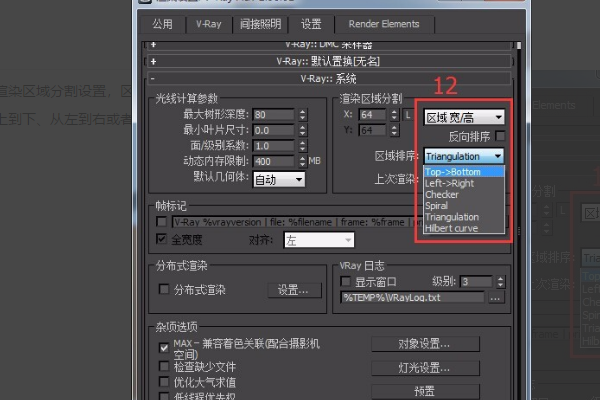Adjust the region X spinner arrows
This screenshot has width=600, height=400.
coord(395,114)
